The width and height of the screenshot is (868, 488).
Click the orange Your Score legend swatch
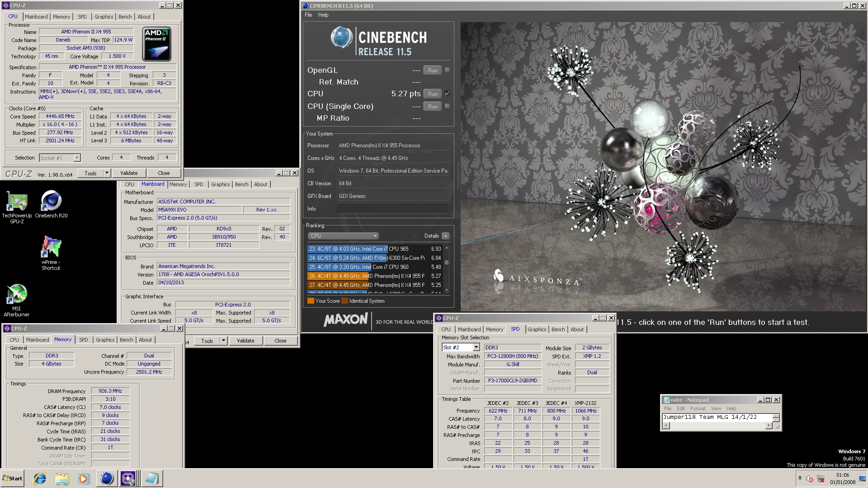pyautogui.click(x=311, y=301)
